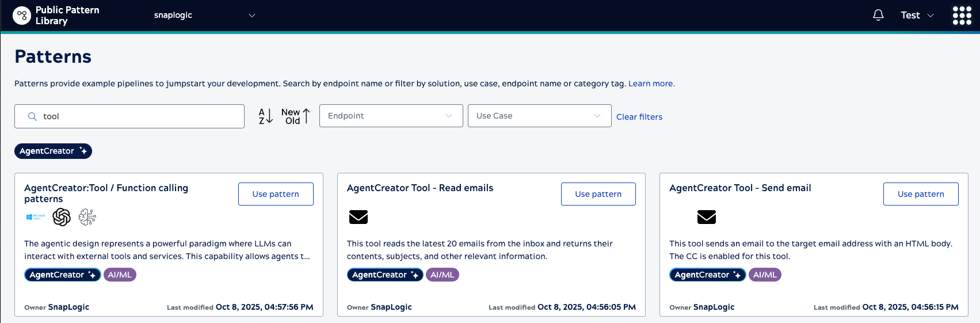Image resolution: width=980 pixels, height=323 pixels.
Task: Click Use pattern for Read emails
Action: tap(598, 194)
